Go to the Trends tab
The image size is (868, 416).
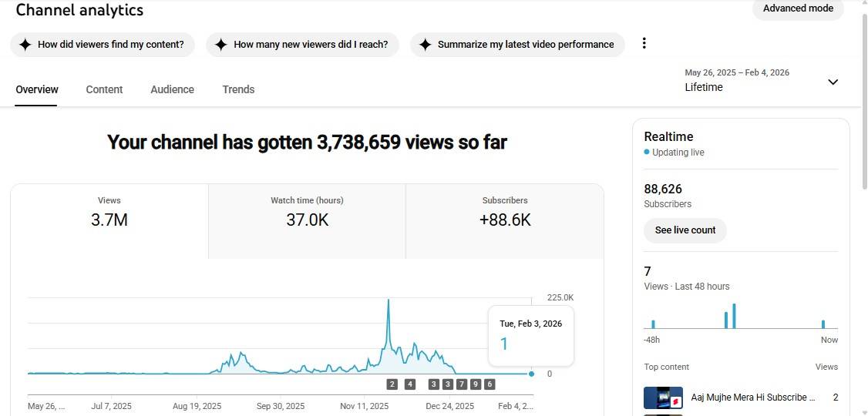click(238, 89)
